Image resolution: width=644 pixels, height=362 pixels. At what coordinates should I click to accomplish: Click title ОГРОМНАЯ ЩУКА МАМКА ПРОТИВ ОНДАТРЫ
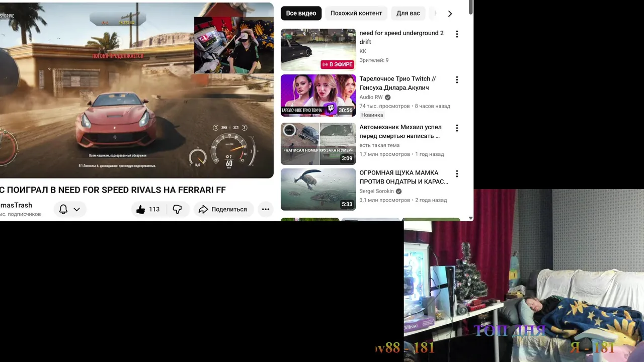(x=404, y=177)
